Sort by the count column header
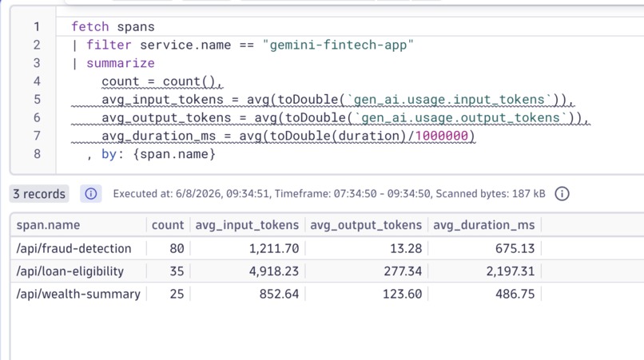Viewport: 644px width, 360px height. 168,225
